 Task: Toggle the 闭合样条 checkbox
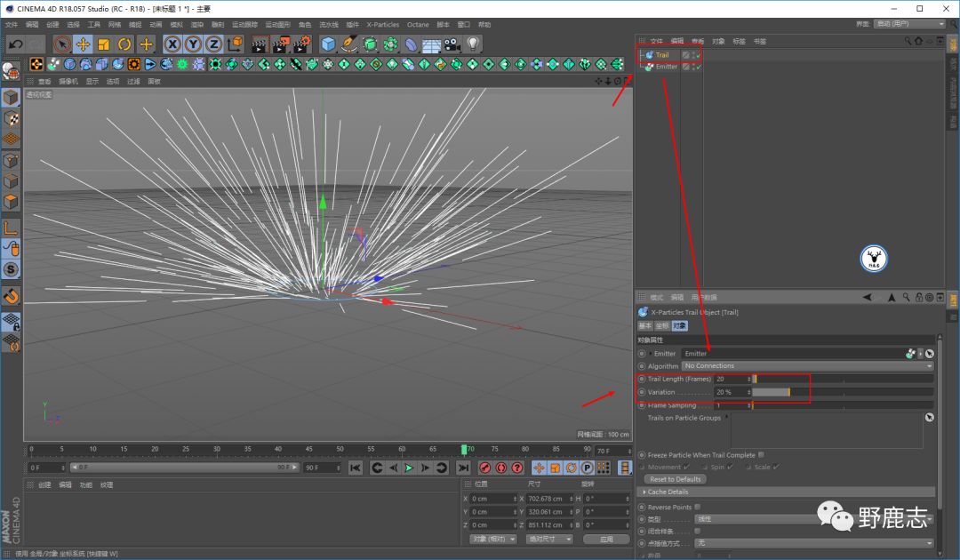pyautogui.click(x=698, y=531)
